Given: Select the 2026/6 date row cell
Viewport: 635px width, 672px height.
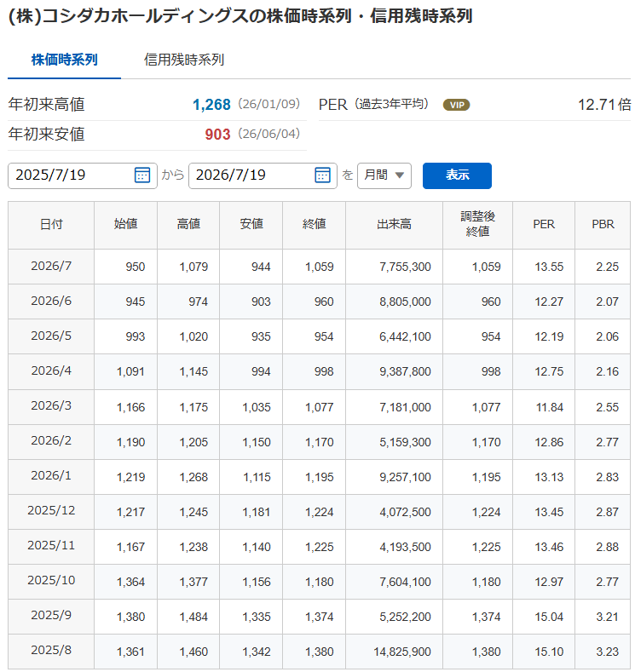Looking at the screenshot, I should pos(51,302).
